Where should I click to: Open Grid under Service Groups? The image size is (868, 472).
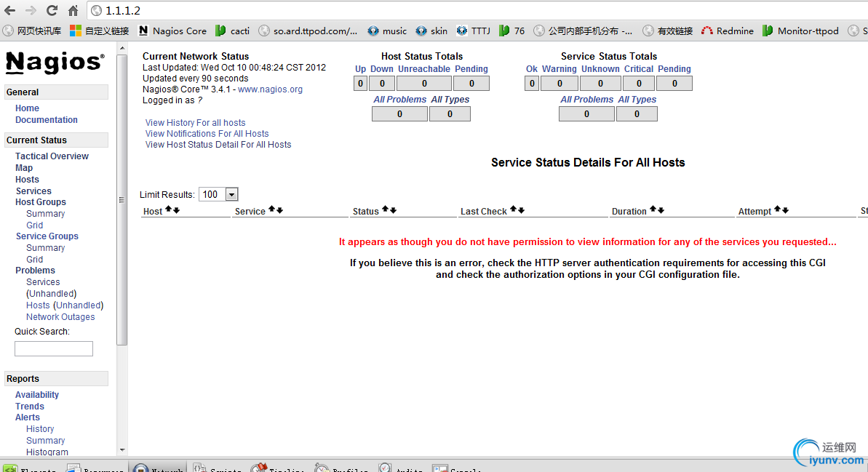click(x=34, y=260)
